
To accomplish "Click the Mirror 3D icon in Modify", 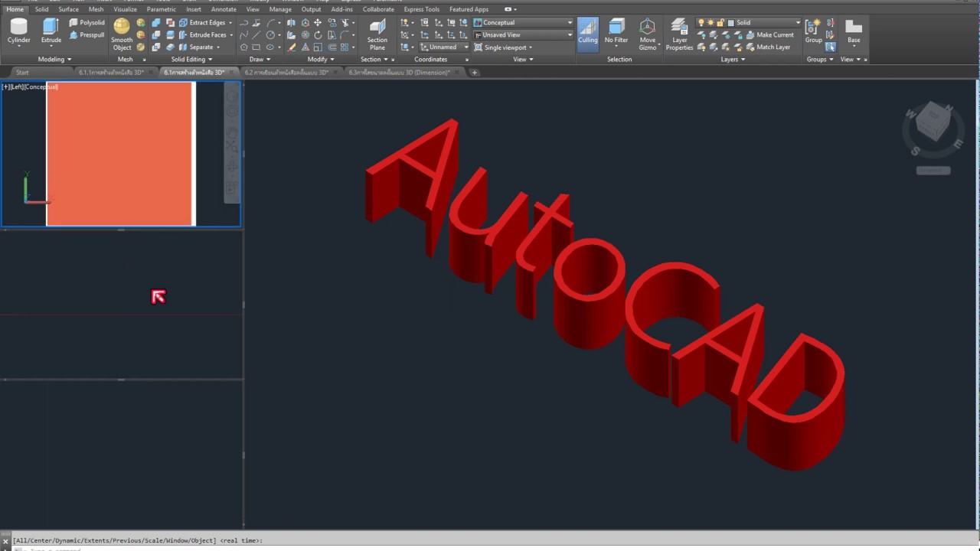I will (x=292, y=23).
